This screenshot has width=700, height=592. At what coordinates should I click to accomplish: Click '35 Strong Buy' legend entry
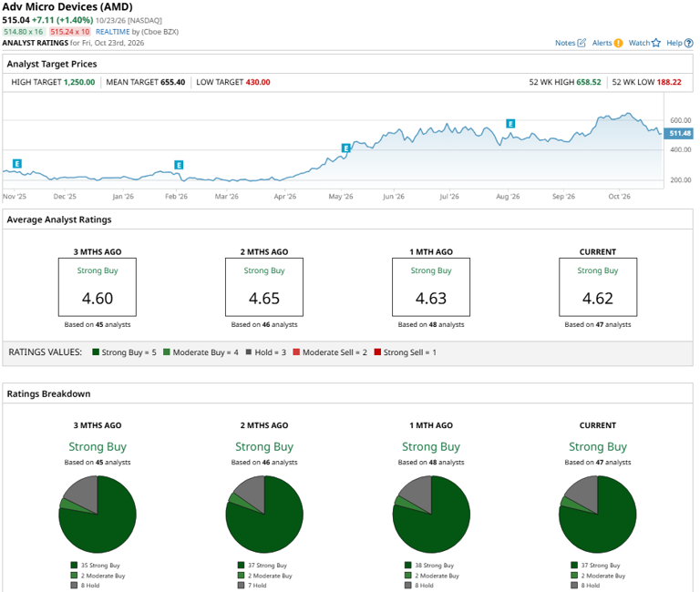point(96,566)
